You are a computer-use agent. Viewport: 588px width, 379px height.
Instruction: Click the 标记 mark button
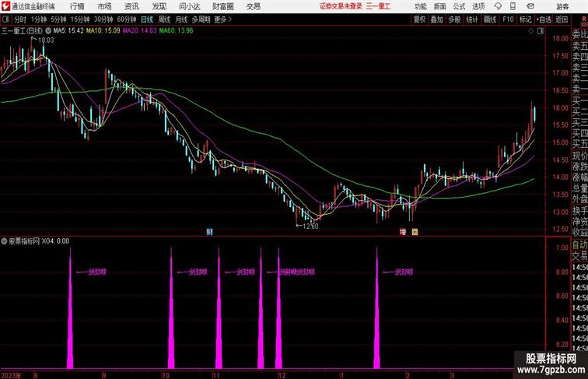coord(525,19)
